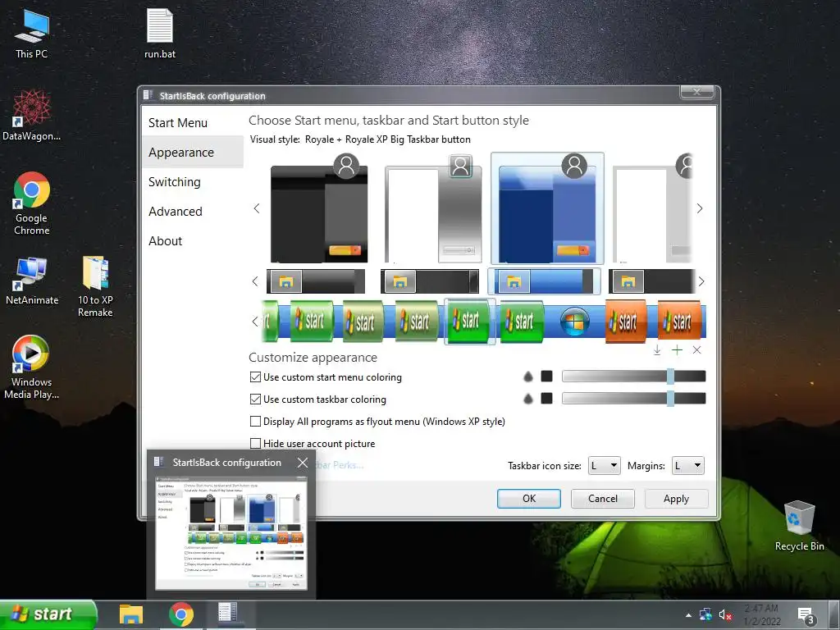Select the This PC desktop icon
Image resolution: width=840 pixels, height=630 pixels.
coord(32,33)
